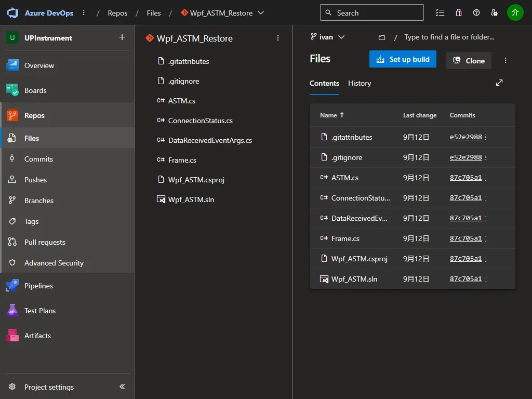Click the Pull requests icon

coord(12,242)
